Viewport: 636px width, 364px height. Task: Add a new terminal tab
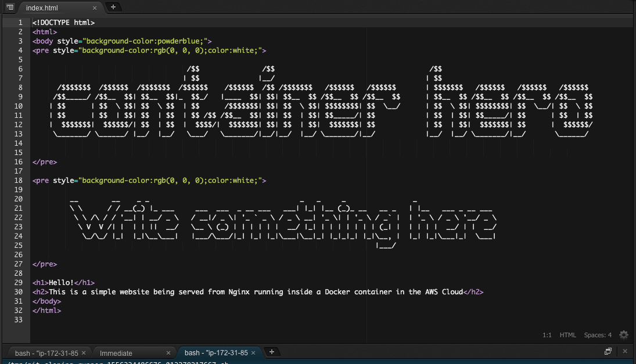coord(272,352)
